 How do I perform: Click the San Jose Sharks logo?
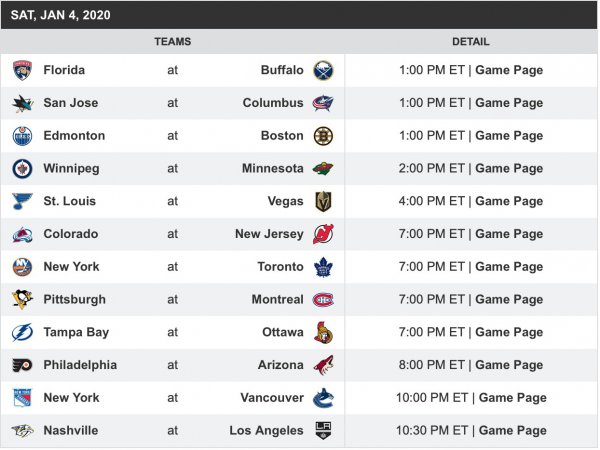[x=22, y=103]
